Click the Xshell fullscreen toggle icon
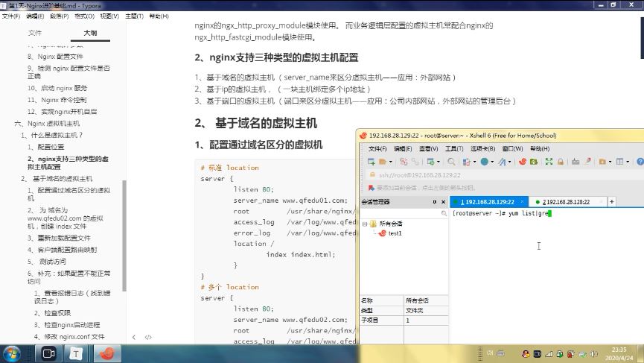 coord(549,162)
